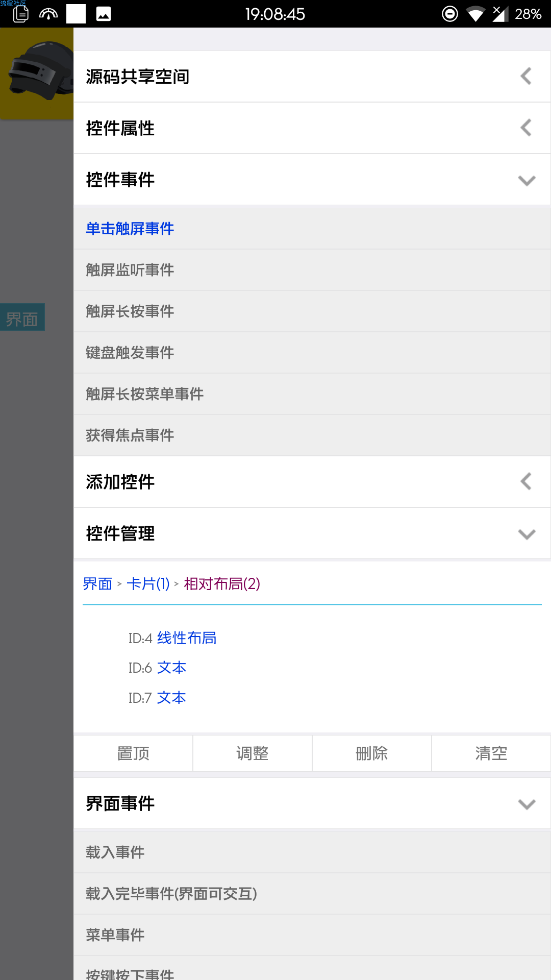Select 单击触屏事件 event
The width and height of the screenshot is (551, 980).
pyautogui.click(x=312, y=229)
